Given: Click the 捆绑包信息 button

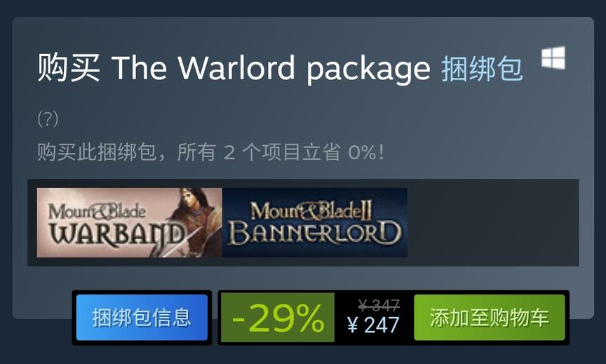Looking at the screenshot, I should coord(142,318).
